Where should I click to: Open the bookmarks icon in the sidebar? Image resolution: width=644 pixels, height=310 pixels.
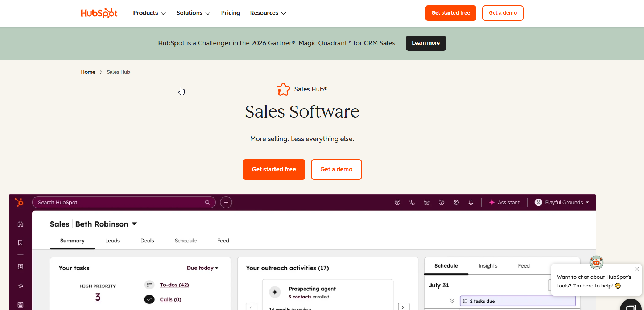click(20, 243)
